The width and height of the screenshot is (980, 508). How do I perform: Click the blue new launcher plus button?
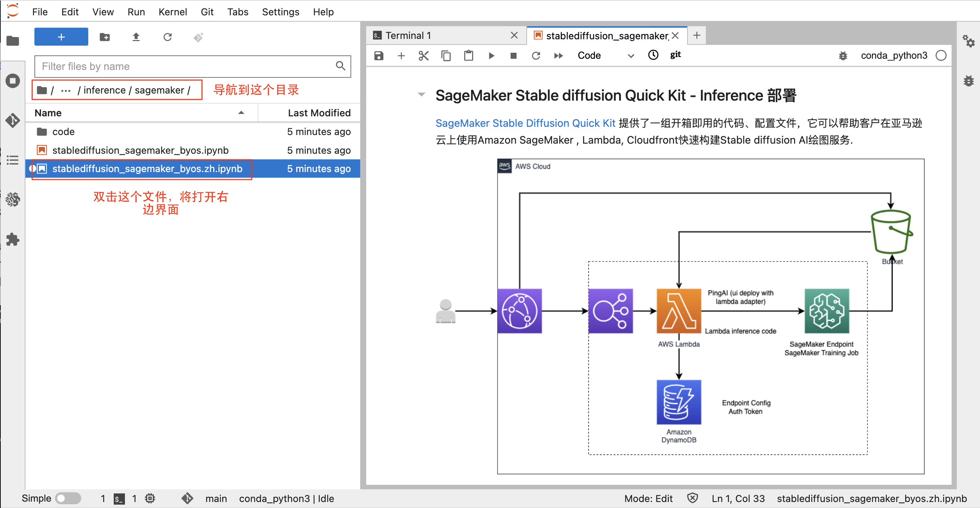pos(61,37)
